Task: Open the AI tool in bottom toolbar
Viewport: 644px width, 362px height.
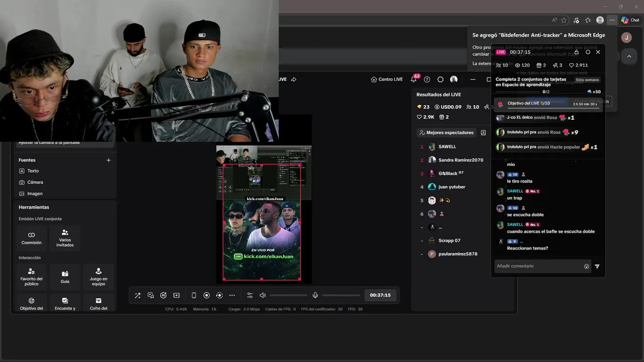Action: point(164,295)
